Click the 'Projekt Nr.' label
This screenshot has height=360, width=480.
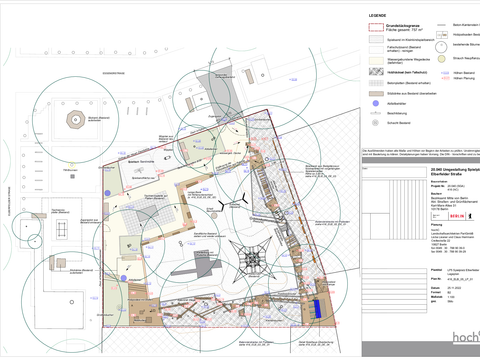tap(437, 186)
